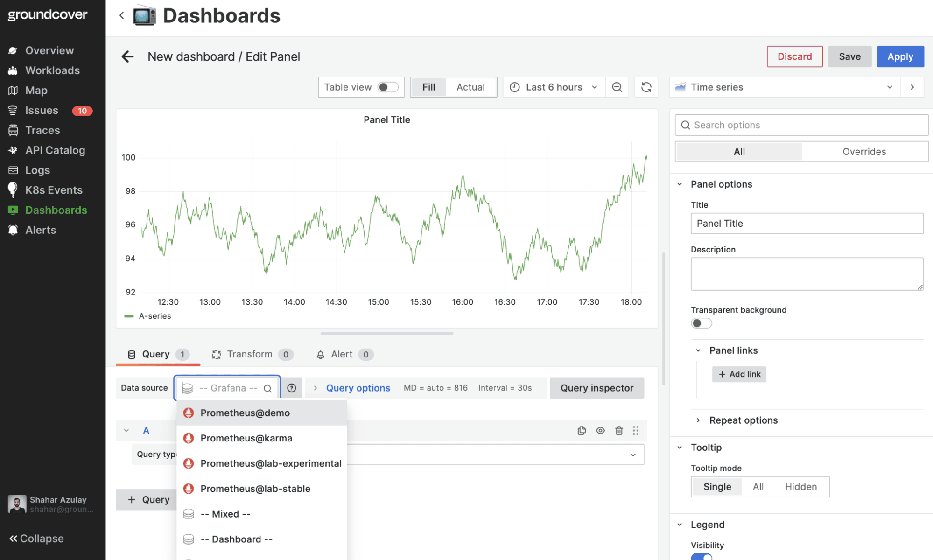This screenshot has height=560, width=933.
Task: Toggle Table view switch
Action: [x=388, y=87]
